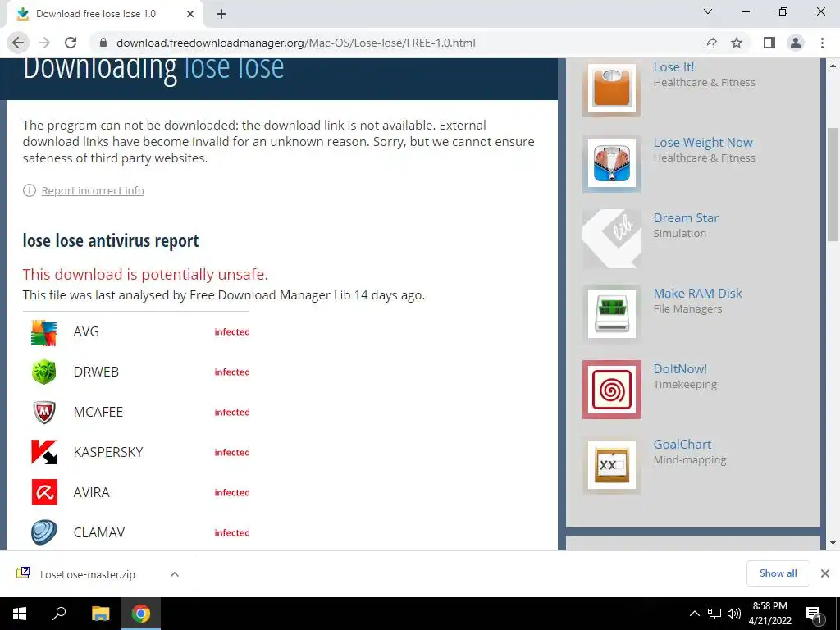Click the network tray icon

coord(714,614)
